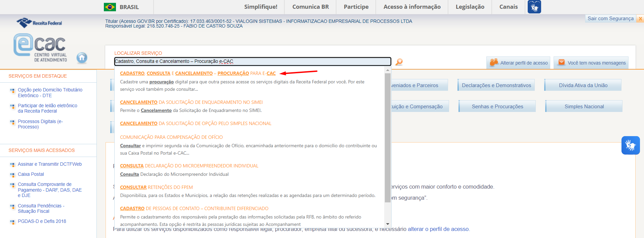Open Declarações e Demonstrativos category
The image size is (644, 238).
496,85
